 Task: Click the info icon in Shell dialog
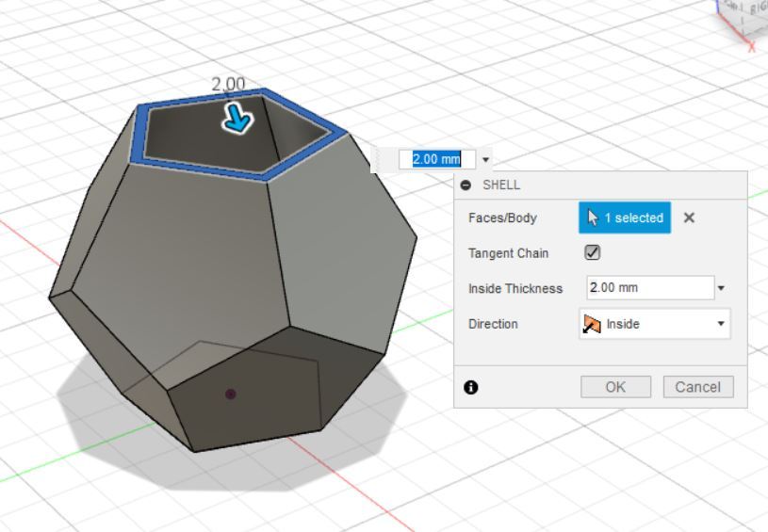click(470, 387)
